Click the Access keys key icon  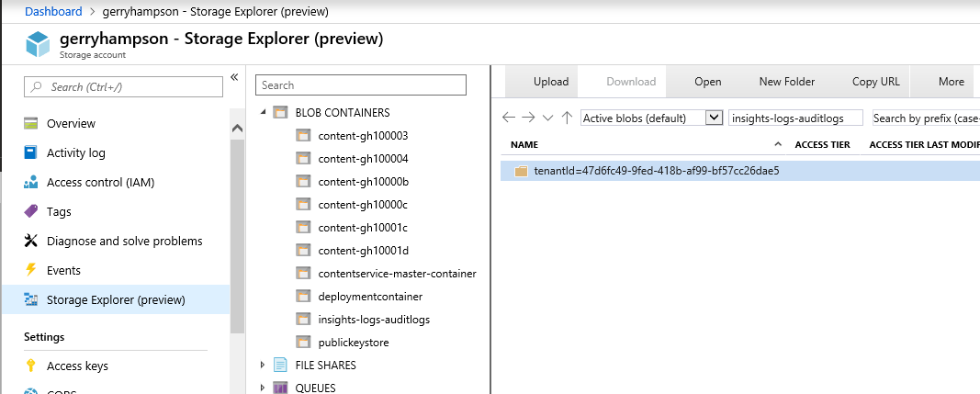[30, 366]
